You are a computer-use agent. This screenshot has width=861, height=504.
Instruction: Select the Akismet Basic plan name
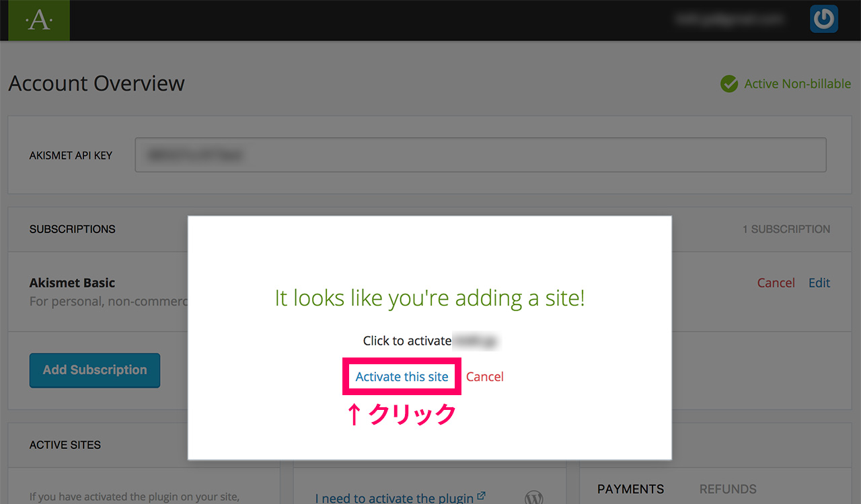(72, 283)
